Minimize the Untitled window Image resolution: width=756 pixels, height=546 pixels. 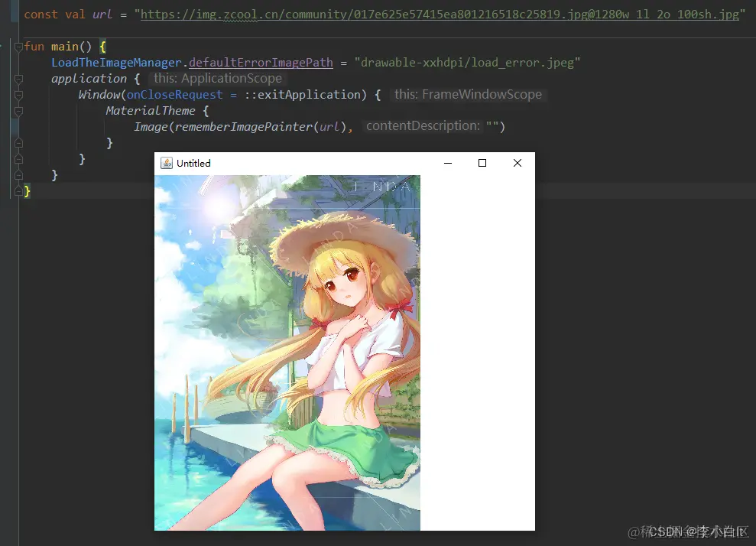tap(448, 163)
